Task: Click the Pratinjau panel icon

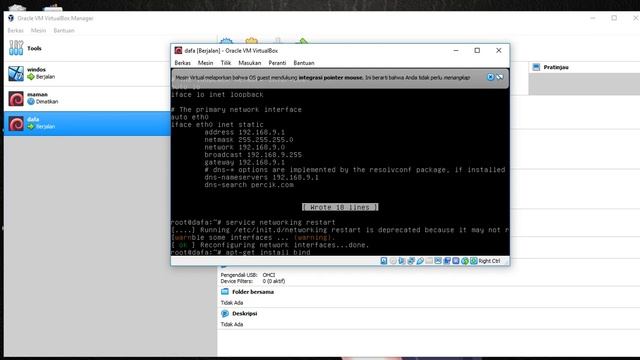Action: pyautogui.click(x=536, y=67)
